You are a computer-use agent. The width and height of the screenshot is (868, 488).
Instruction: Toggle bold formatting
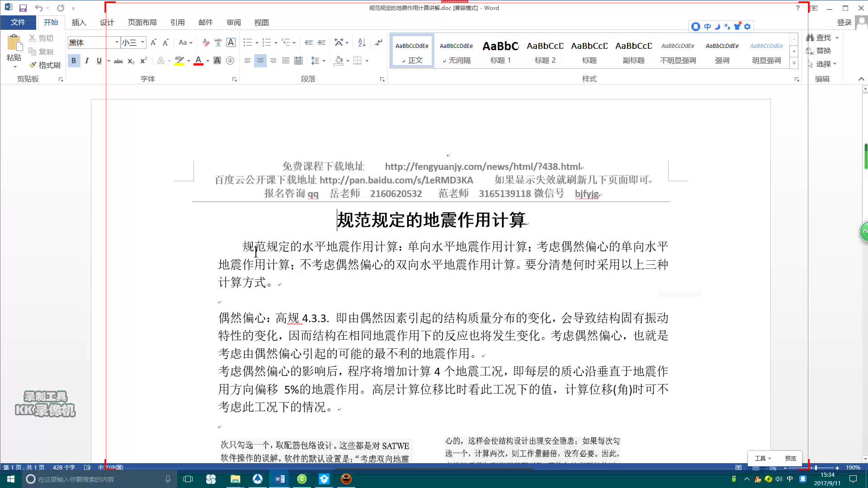[74, 61]
